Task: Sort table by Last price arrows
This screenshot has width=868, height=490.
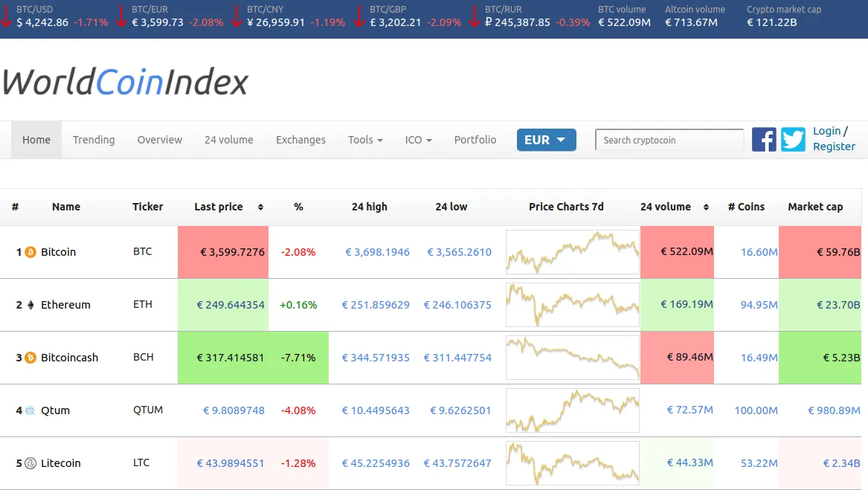Action: pos(261,207)
